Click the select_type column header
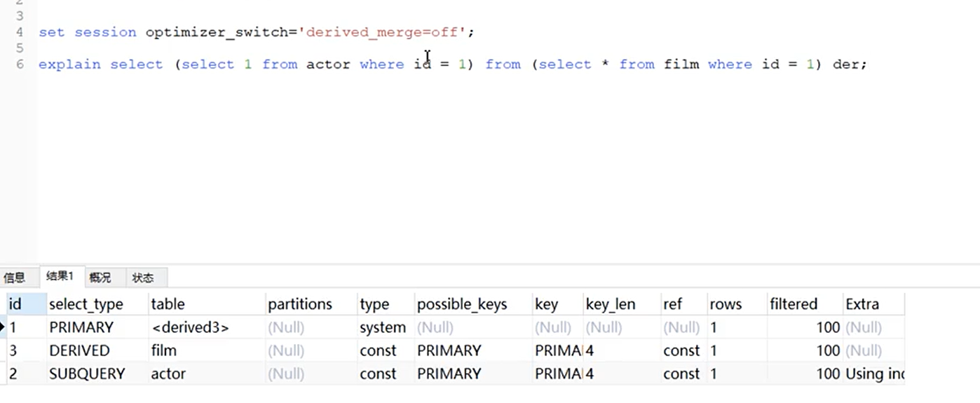This screenshot has height=403, width=980. tap(86, 304)
